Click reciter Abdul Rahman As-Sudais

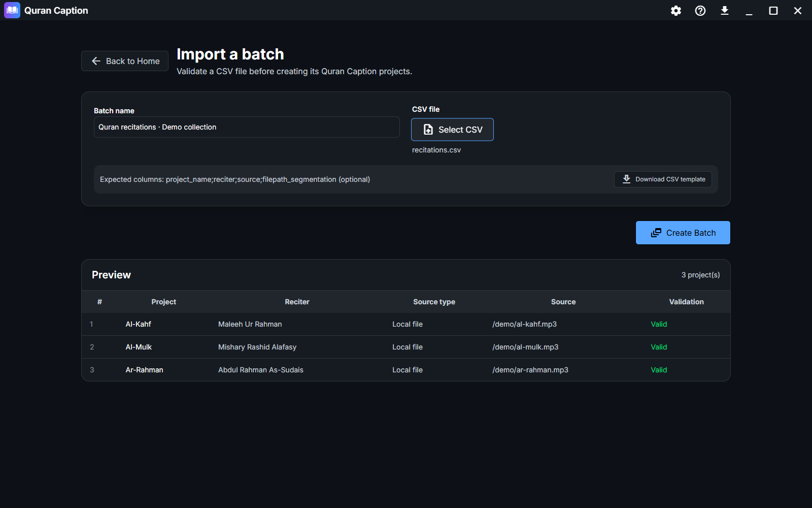point(261,370)
